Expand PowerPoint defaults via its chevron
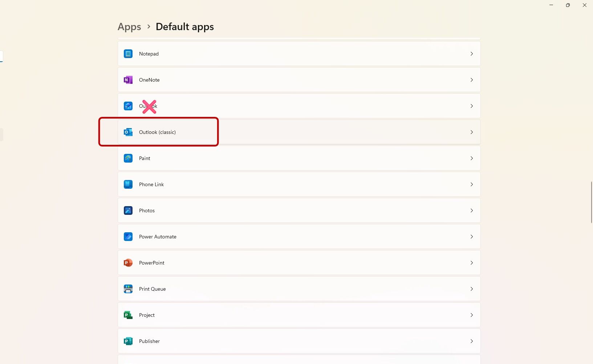593x364 pixels. pos(472,263)
